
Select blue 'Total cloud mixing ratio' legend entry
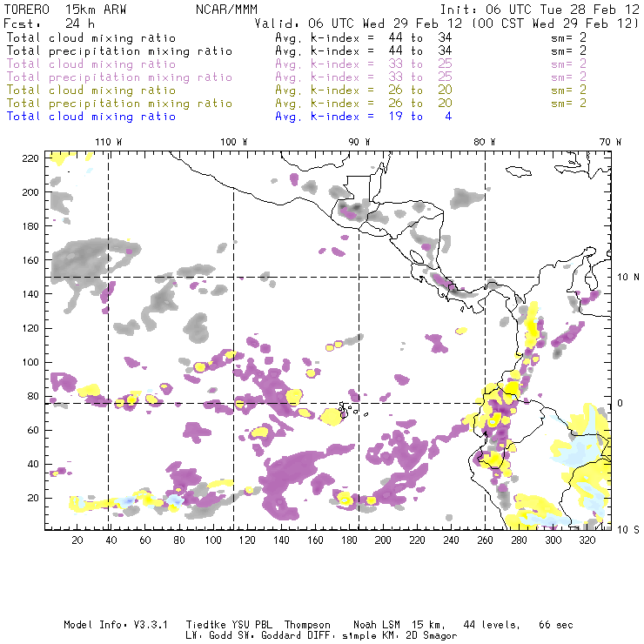91,117
